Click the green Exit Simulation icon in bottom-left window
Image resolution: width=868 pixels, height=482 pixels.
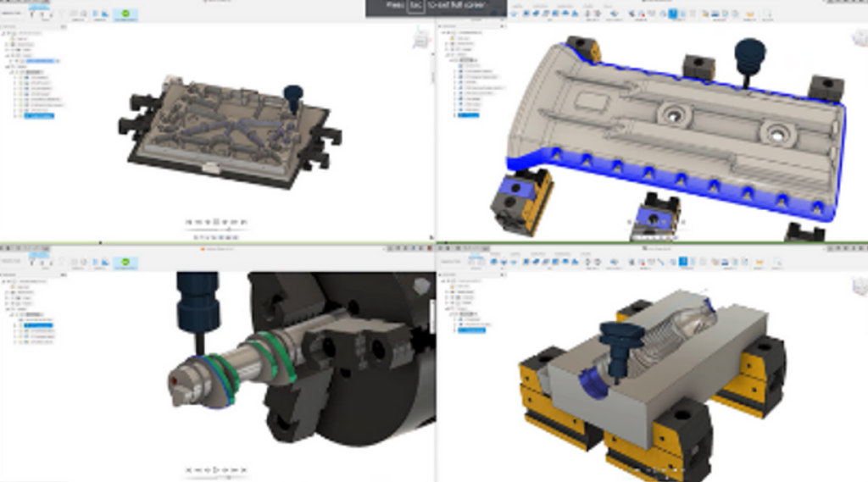coord(125,263)
